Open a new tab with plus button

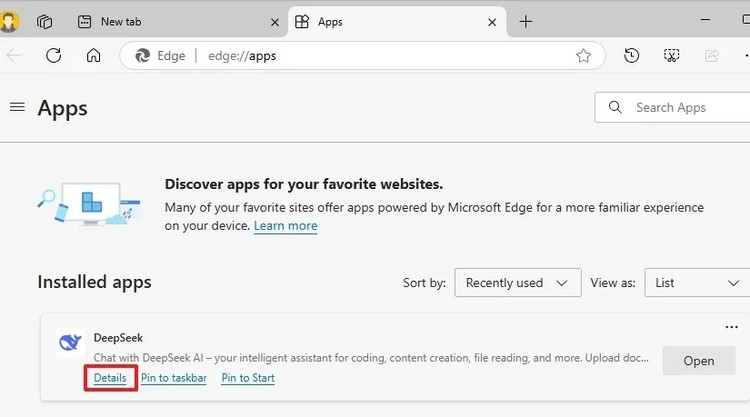click(526, 22)
